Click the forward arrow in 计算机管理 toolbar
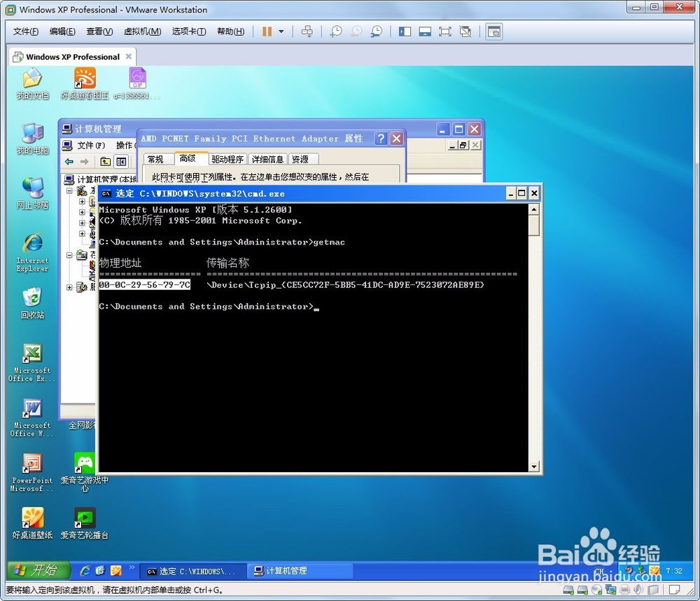This screenshot has width=700, height=601. coord(84,162)
